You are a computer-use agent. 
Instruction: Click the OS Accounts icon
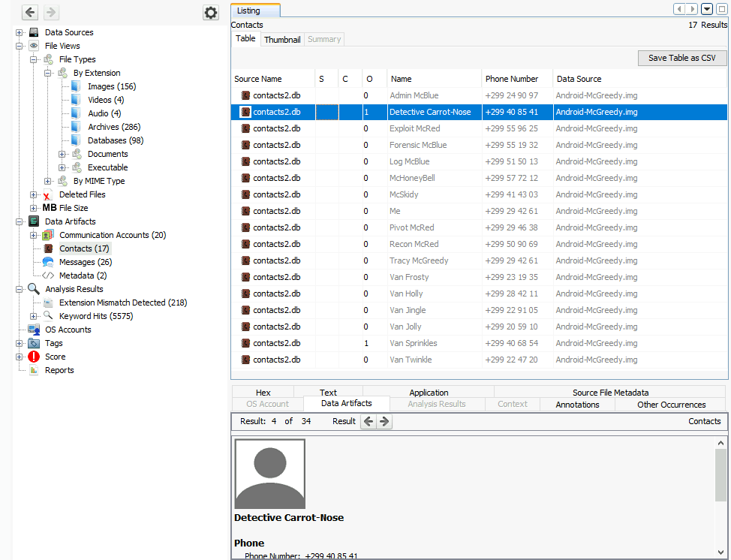[x=34, y=330]
